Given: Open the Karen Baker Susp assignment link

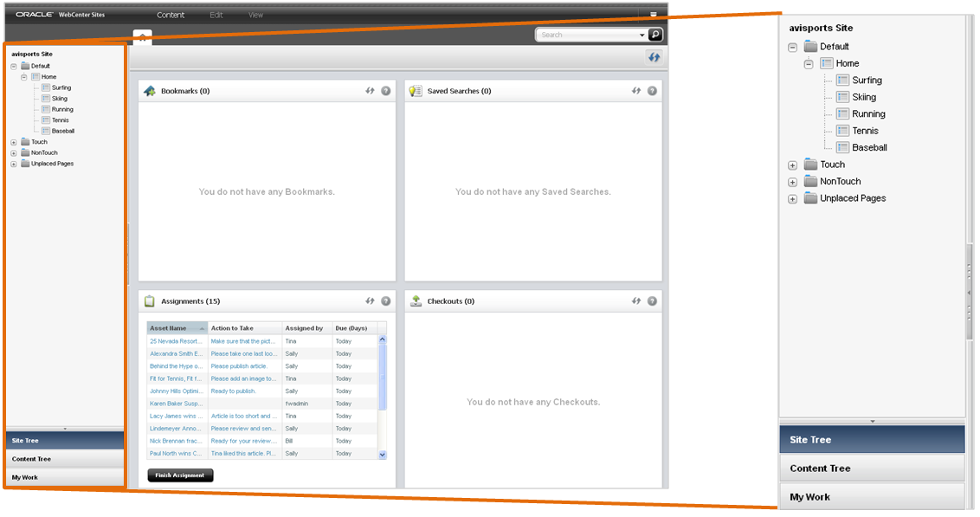Looking at the screenshot, I should [175, 404].
